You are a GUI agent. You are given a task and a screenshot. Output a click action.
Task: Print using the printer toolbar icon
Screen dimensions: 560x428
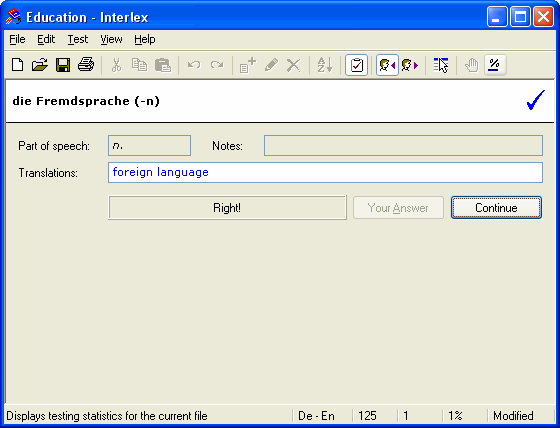pyautogui.click(x=86, y=65)
